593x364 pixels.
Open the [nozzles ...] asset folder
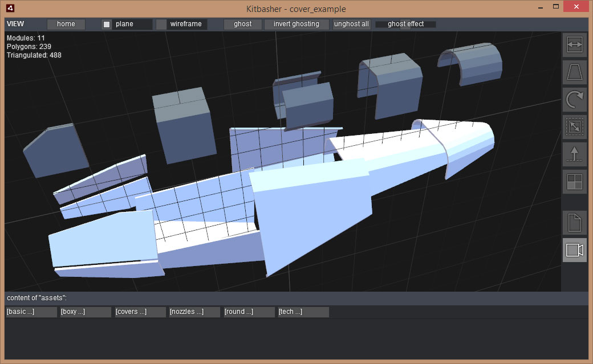click(x=194, y=312)
